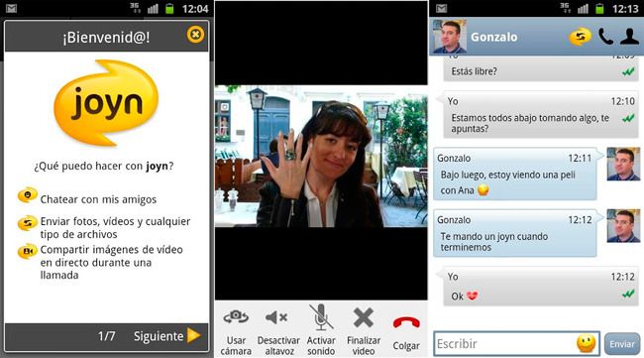Tap the Escribir message input field
This screenshot has width=644, height=358.
point(516,343)
